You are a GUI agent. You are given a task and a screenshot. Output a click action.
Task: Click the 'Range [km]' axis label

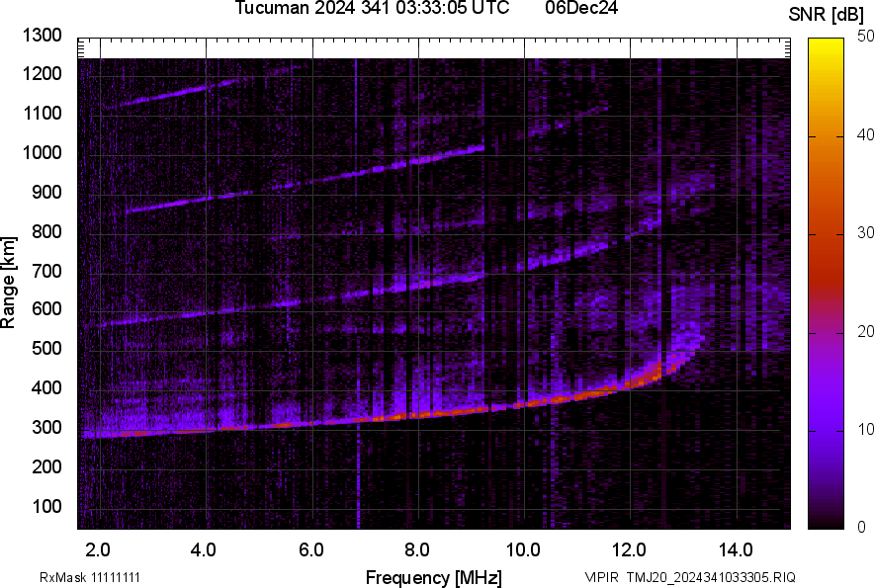(x=8, y=283)
